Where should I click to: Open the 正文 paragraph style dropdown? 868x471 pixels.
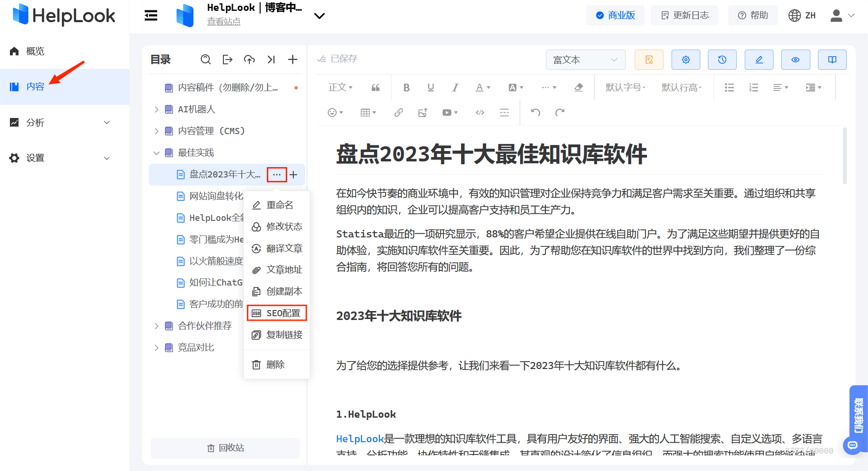(x=340, y=87)
